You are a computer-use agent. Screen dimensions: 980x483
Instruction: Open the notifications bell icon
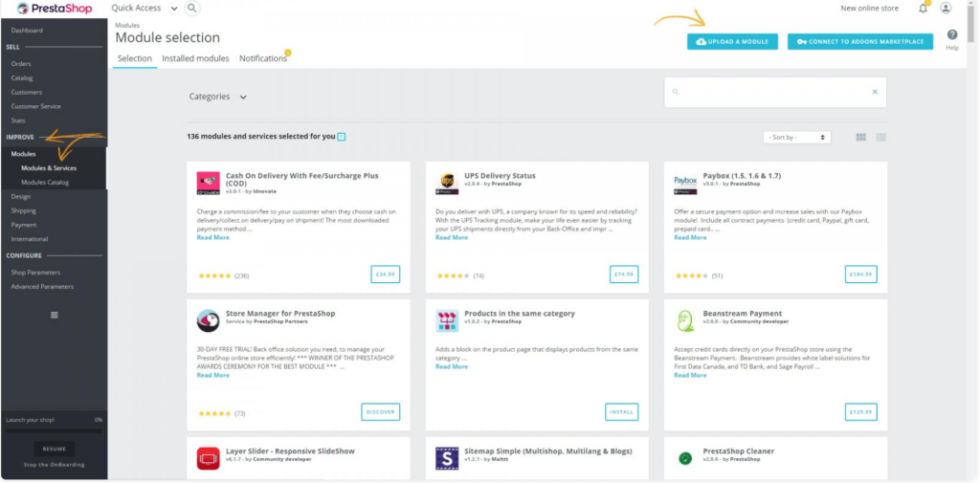(x=923, y=8)
